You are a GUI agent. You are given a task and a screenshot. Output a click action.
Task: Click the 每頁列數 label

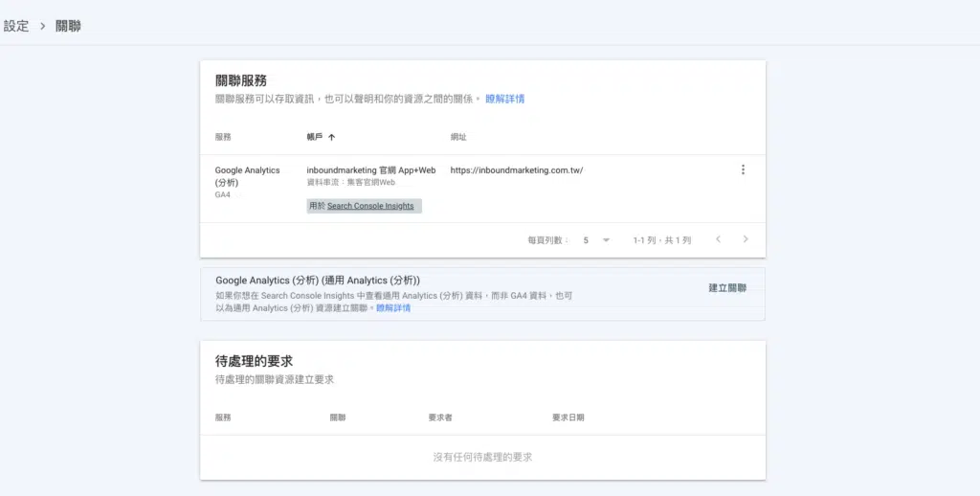[547, 240]
